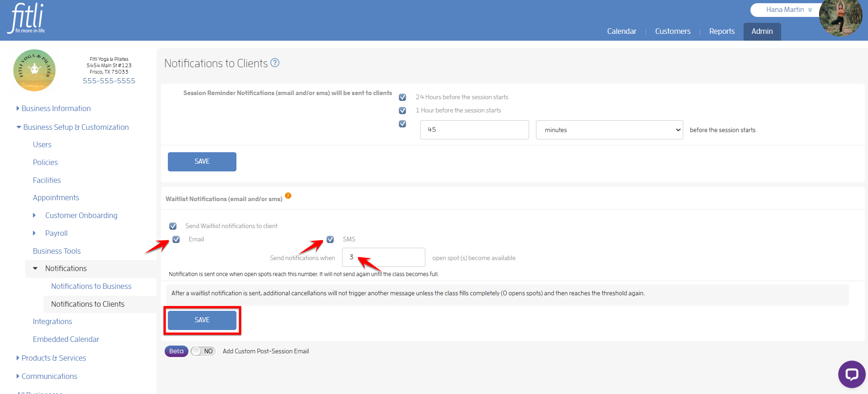The image size is (868, 394).
Task: Open the chat support bubble
Action: click(x=852, y=374)
